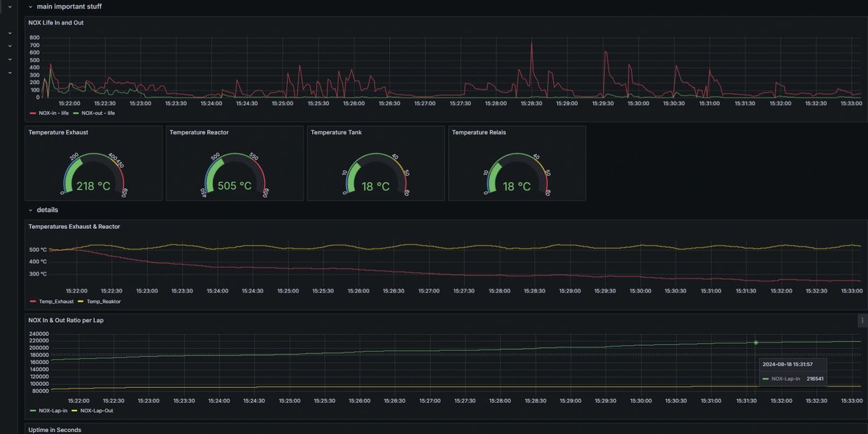Click the bottommost chevron in the left sidebar
The width and height of the screenshot is (868, 434).
coord(10,73)
